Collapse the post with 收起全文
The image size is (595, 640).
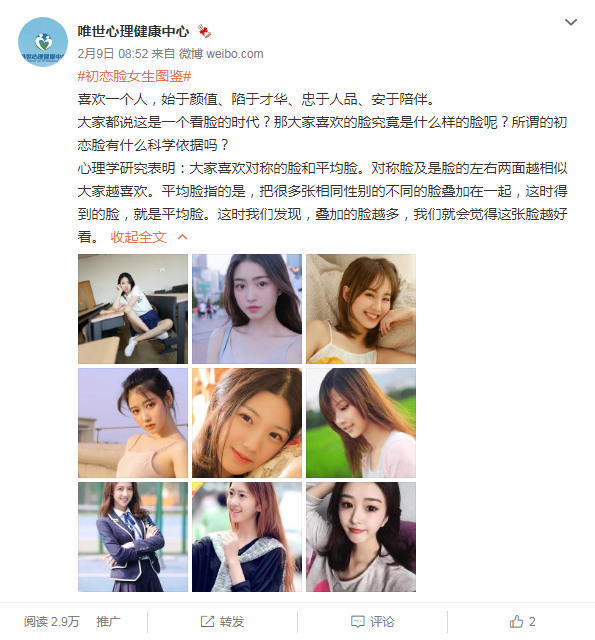(x=138, y=237)
